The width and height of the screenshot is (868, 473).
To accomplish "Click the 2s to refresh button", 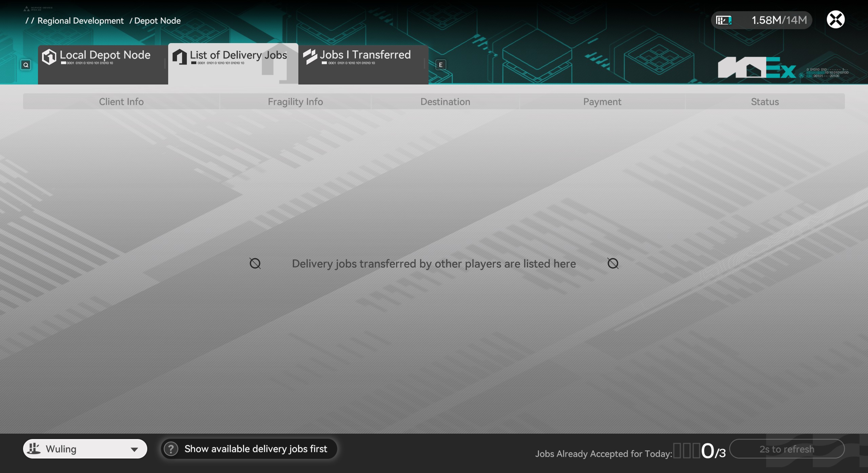I will [x=787, y=449].
